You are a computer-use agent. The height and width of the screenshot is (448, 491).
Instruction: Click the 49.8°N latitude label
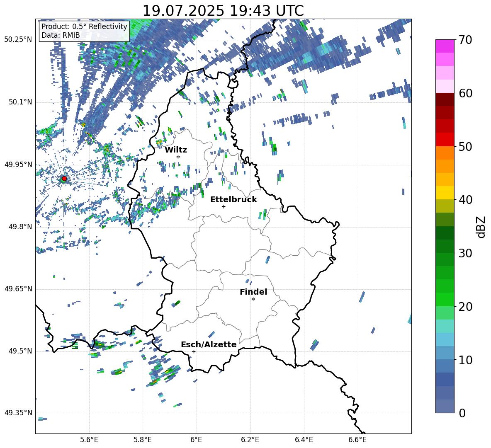[20, 227]
